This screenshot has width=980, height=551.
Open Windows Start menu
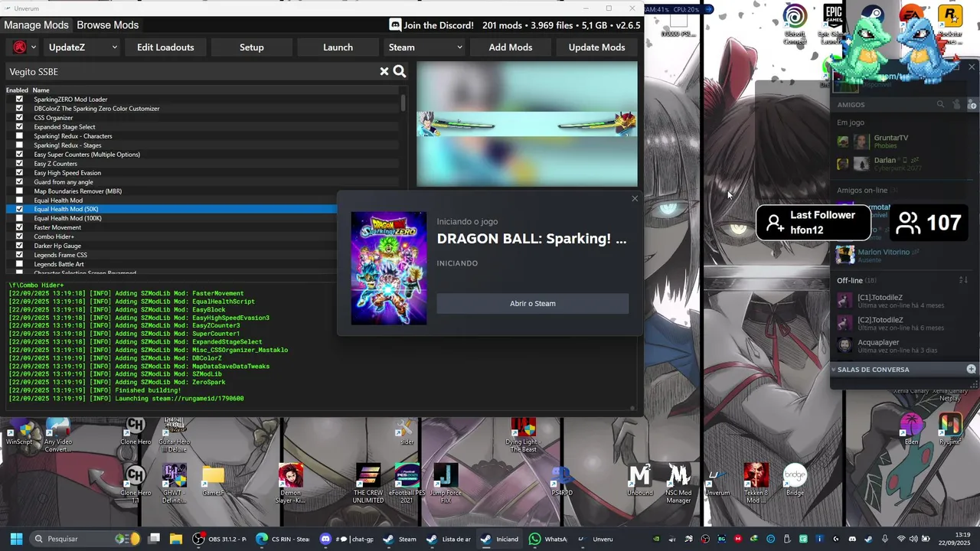pyautogui.click(x=16, y=539)
